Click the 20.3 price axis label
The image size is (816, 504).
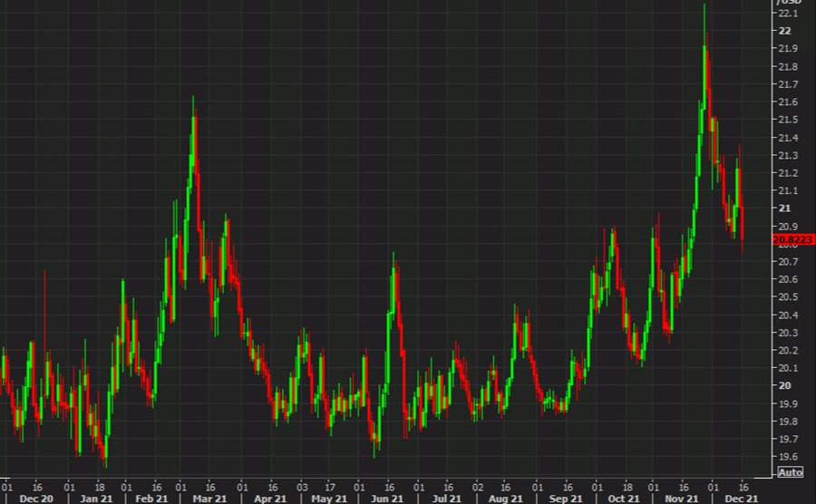click(x=788, y=333)
